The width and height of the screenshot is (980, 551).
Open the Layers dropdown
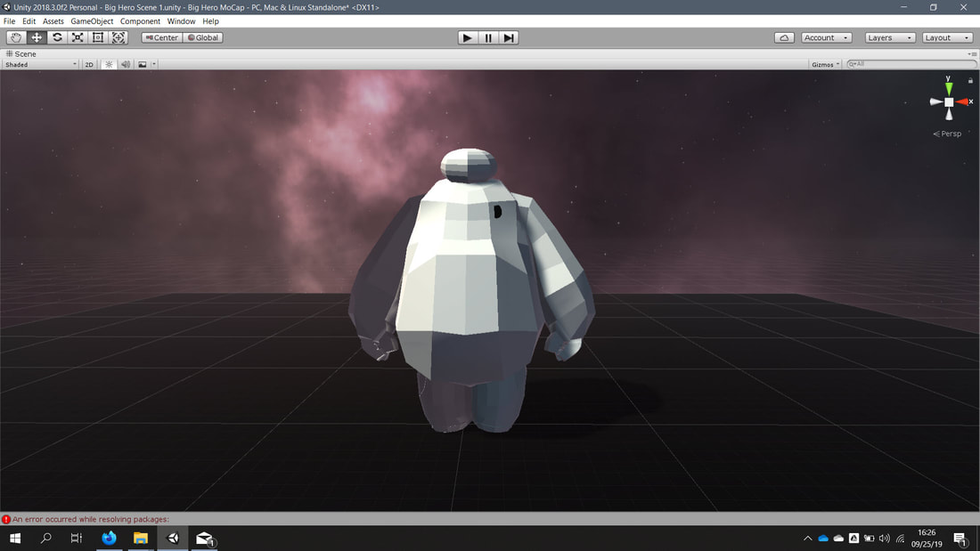pyautogui.click(x=890, y=37)
